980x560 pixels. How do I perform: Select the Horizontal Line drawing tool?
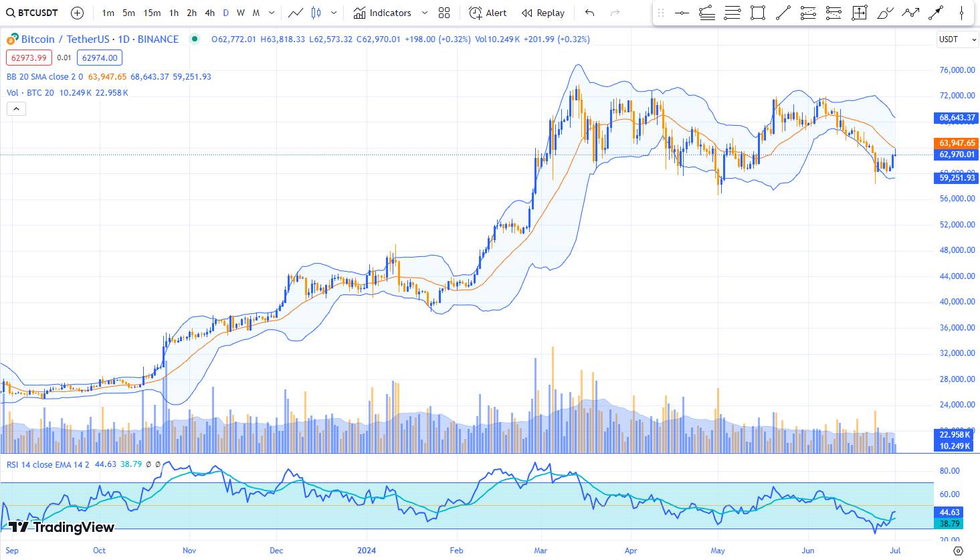(x=682, y=13)
